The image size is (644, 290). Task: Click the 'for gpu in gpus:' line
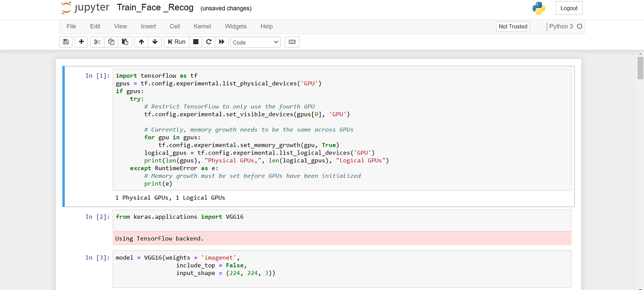[172, 137]
